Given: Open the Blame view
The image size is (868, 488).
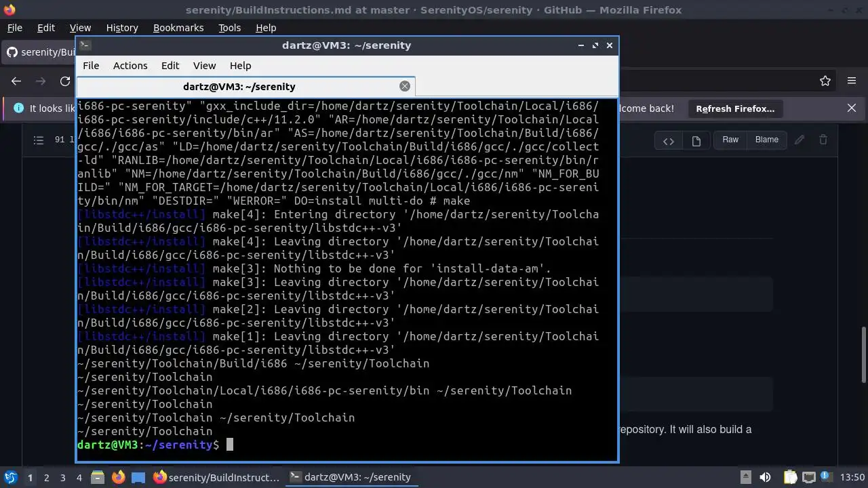Looking at the screenshot, I should (x=767, y=140).
